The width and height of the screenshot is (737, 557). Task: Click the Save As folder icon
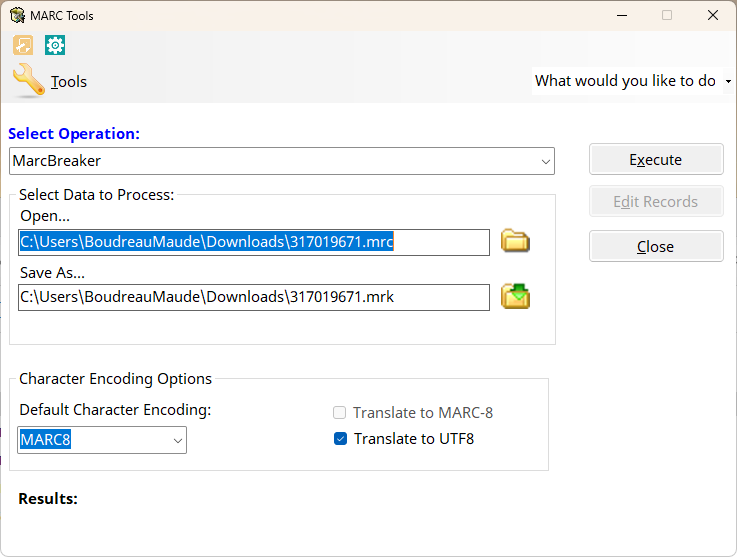515,296
